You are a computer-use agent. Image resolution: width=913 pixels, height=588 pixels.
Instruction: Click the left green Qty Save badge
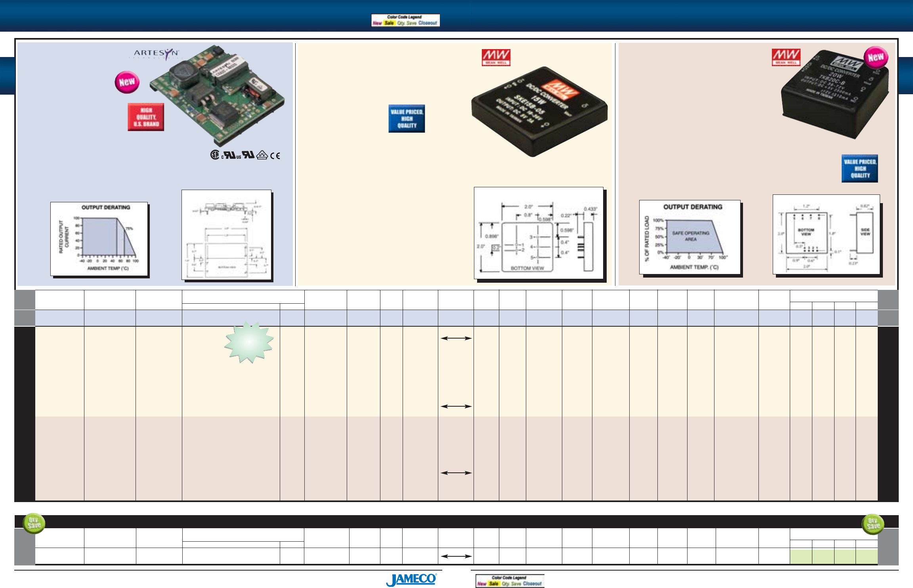(34, 523)
